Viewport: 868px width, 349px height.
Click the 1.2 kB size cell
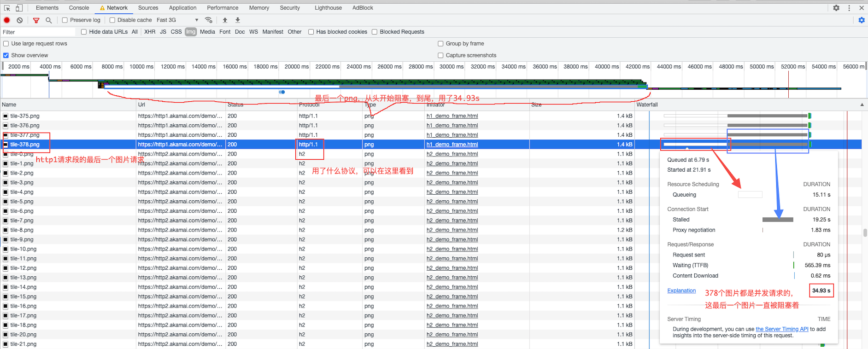click(624, 230)
